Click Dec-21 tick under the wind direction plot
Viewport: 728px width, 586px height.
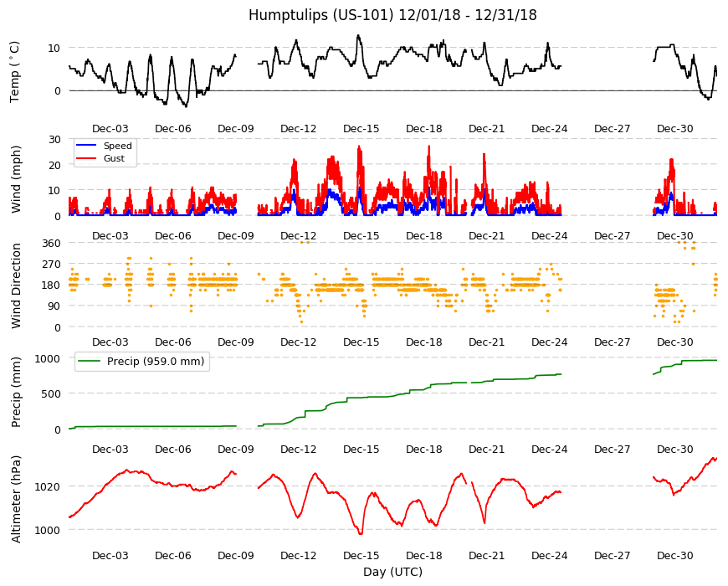(486, 342)
